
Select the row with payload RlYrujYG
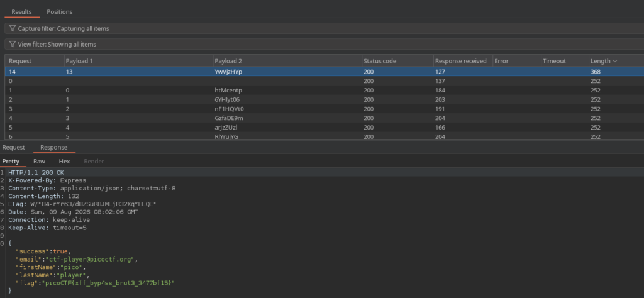point(324,136)
